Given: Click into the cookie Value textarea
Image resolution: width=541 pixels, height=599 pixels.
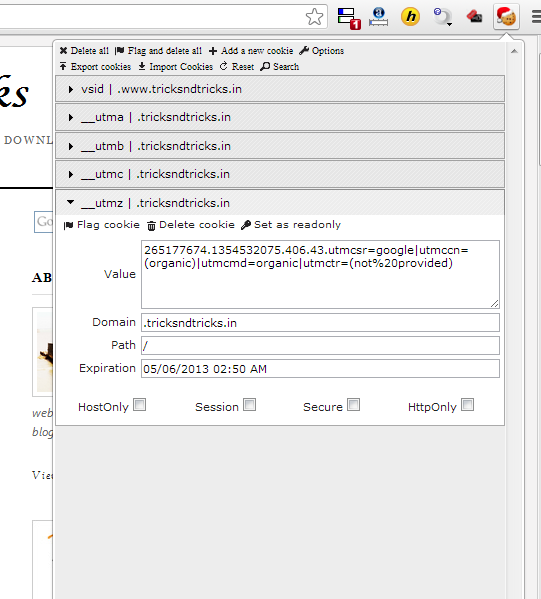Looking at the screenshot, I should (320, 274).
